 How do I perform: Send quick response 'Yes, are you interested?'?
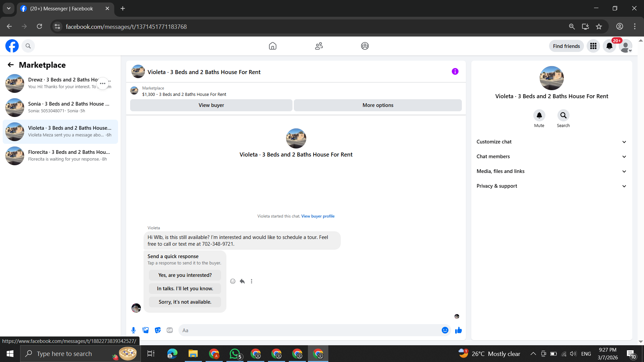click(185, 275)
